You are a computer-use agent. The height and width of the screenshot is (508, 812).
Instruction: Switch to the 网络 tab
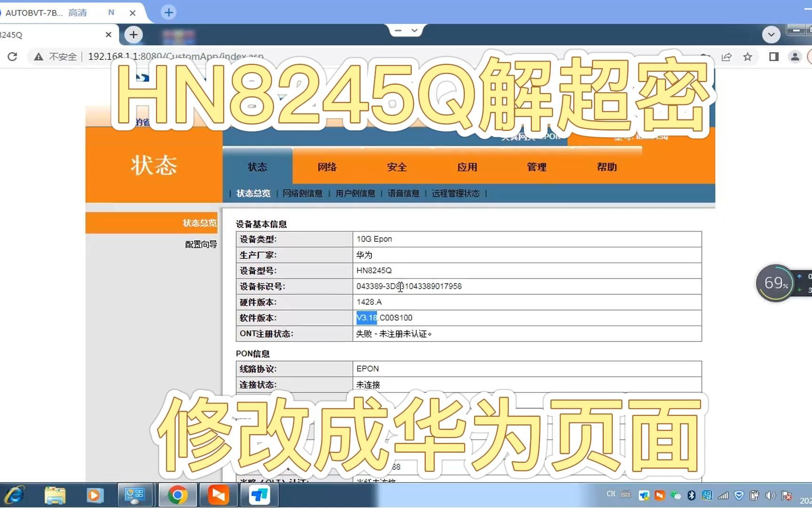click(x=327, y=167)
